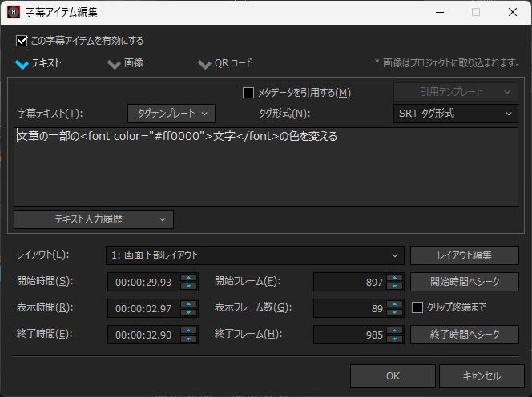Screen dimensions: 532x397
Task: Expand the 画像 section
Action: [114, 64]
